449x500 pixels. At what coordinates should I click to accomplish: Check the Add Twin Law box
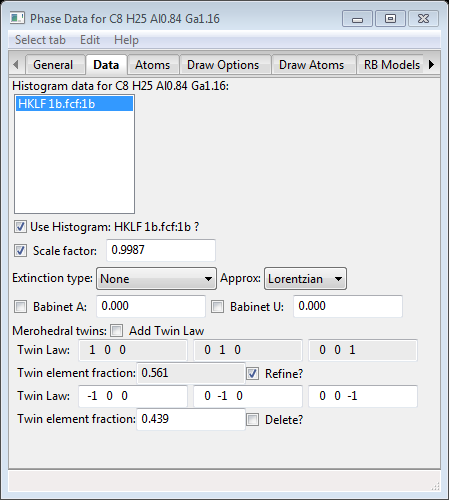116,330
